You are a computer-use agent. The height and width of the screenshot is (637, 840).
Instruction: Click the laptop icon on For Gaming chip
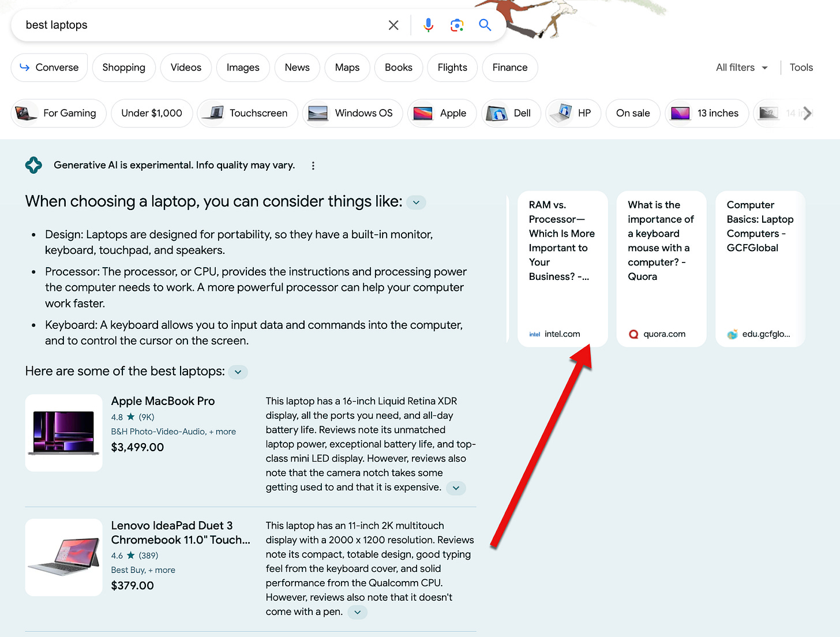(26, 113)
